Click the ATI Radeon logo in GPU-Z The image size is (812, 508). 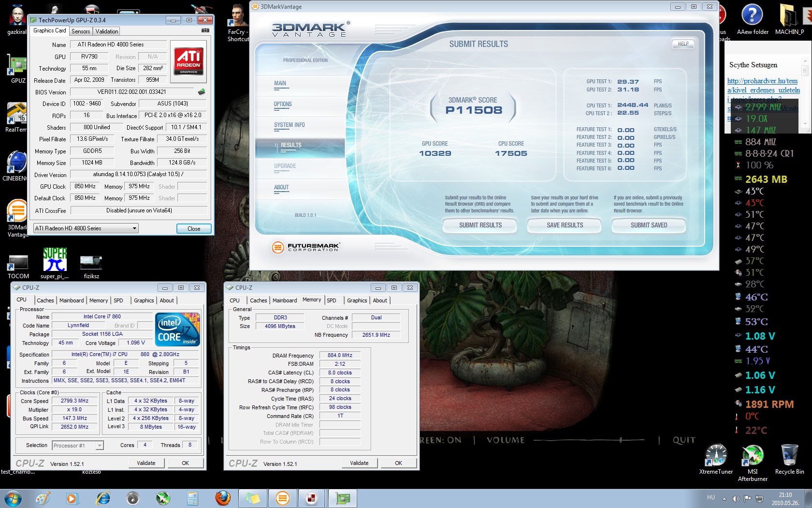(188, 61)
